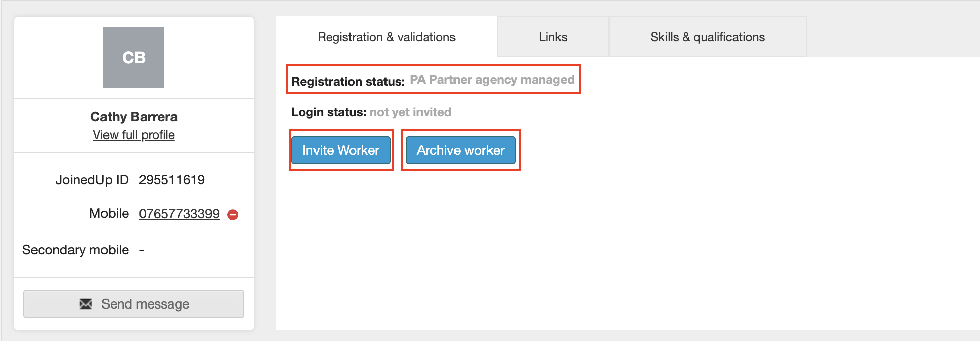
Task: Click the CB avatar thumbnail
Action: [x=134, y=57]
